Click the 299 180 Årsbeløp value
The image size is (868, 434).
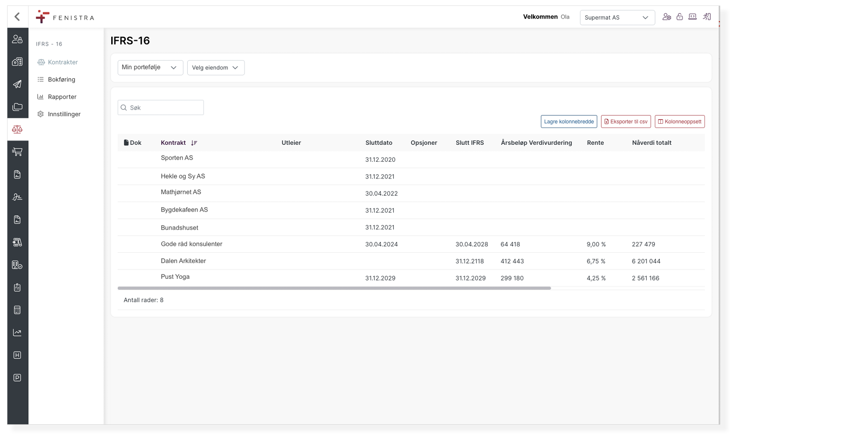pos(512,278)
